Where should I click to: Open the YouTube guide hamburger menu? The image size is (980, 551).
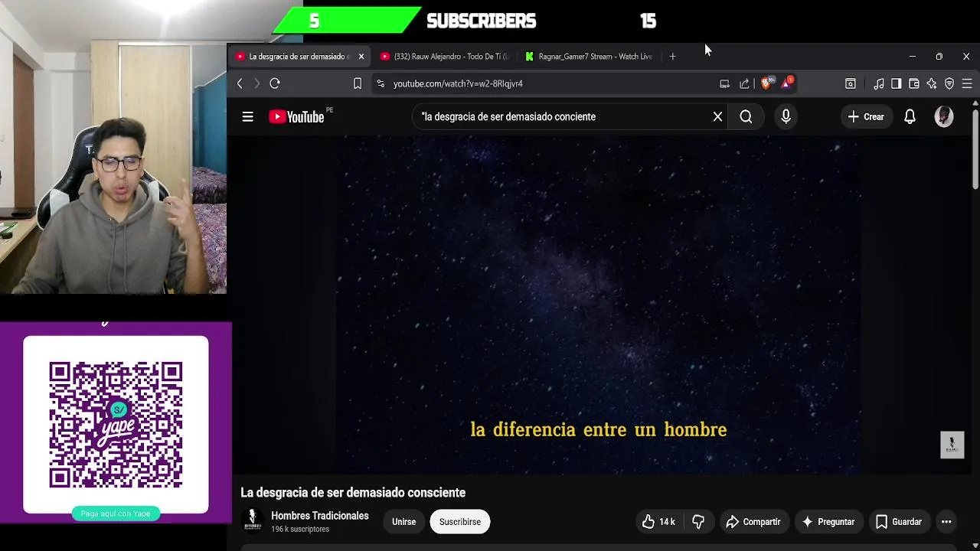click(x=248, y=117)
